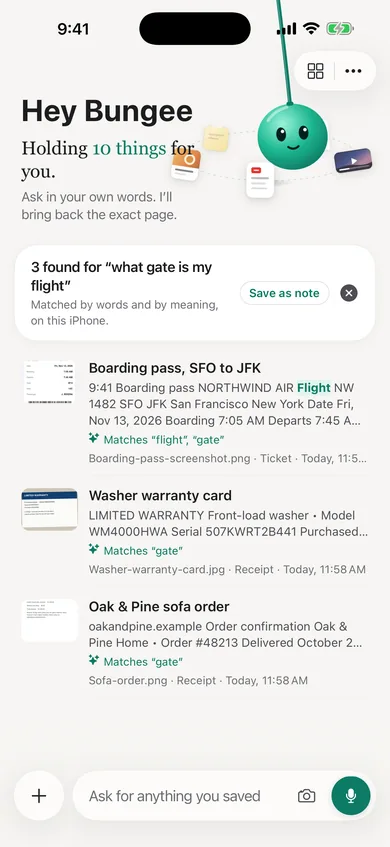
Task: Tap the floating video clip icon
Action: tap(353, 160)
